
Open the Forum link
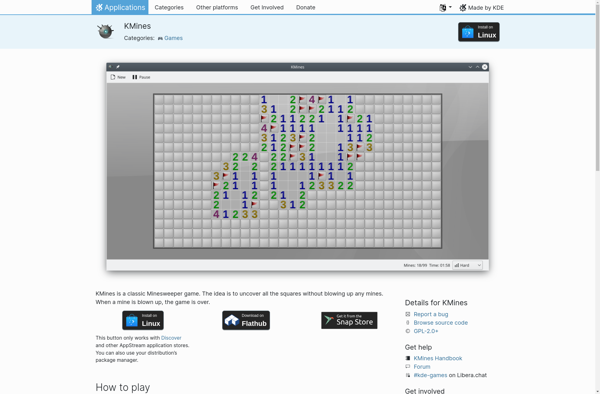point(422,366)
